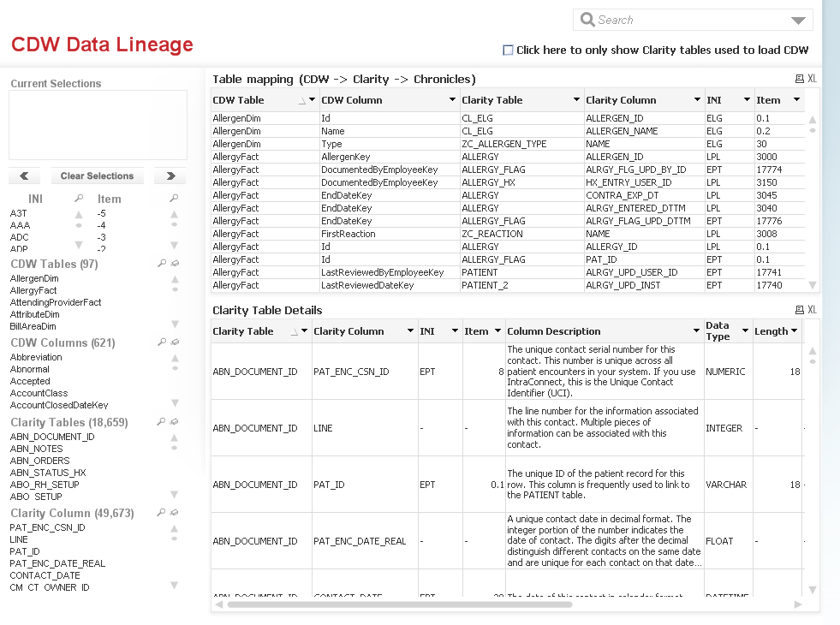Go back one selection step
Viewport: 840px width, 625px height.
coord(25,176)
